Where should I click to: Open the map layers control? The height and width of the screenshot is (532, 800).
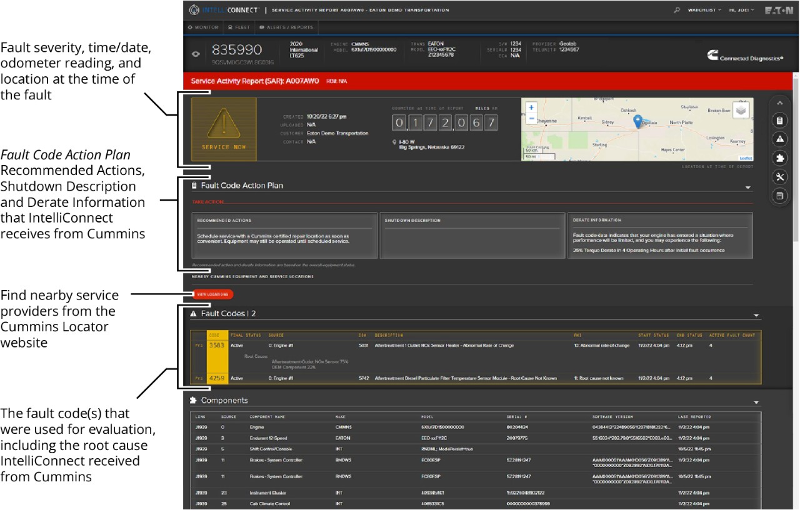coord(740,110)
